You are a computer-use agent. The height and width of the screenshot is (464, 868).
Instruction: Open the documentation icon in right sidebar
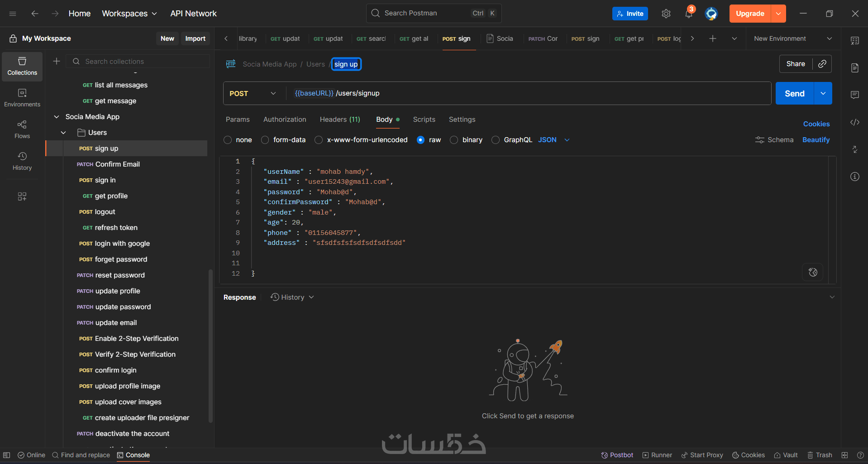855,68
